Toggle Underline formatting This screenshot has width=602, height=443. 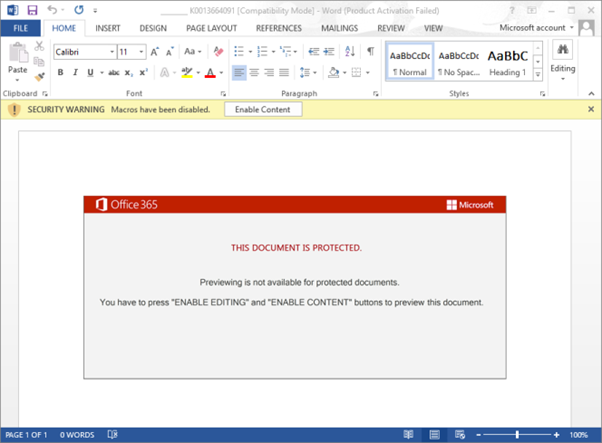click(89, 72)
